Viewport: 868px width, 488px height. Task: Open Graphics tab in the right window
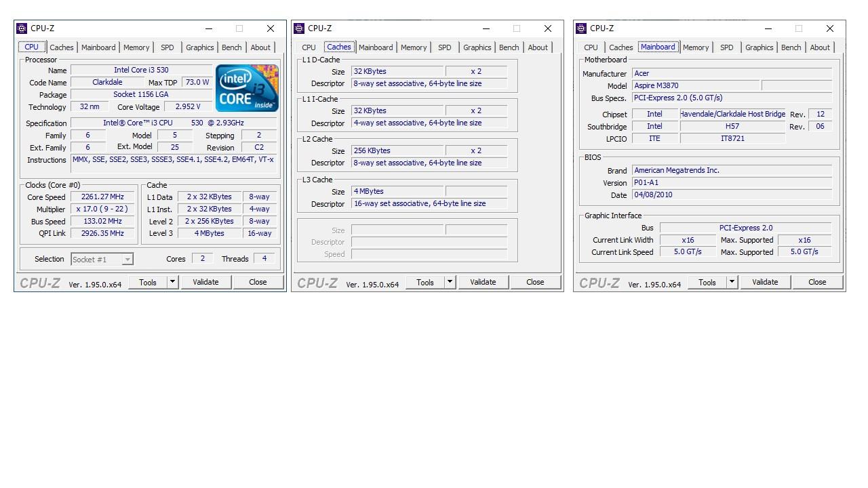click(x=759, y=47)
